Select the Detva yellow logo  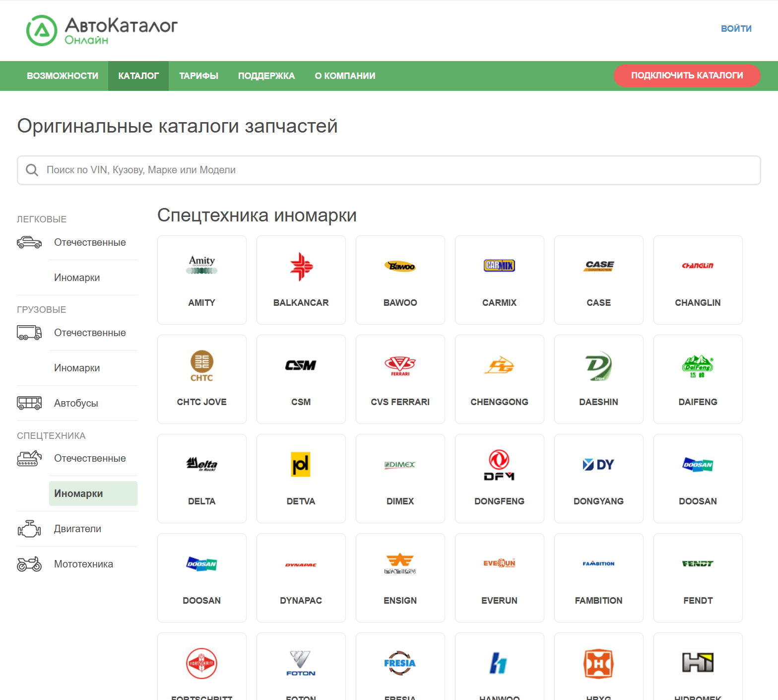[x=301, y=465]
